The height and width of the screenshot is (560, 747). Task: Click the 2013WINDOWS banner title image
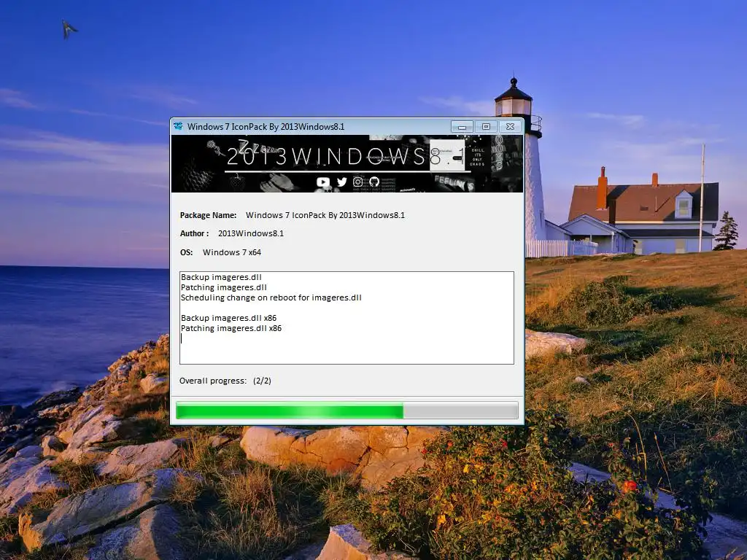pyautogui.click(x=347, y=164)
